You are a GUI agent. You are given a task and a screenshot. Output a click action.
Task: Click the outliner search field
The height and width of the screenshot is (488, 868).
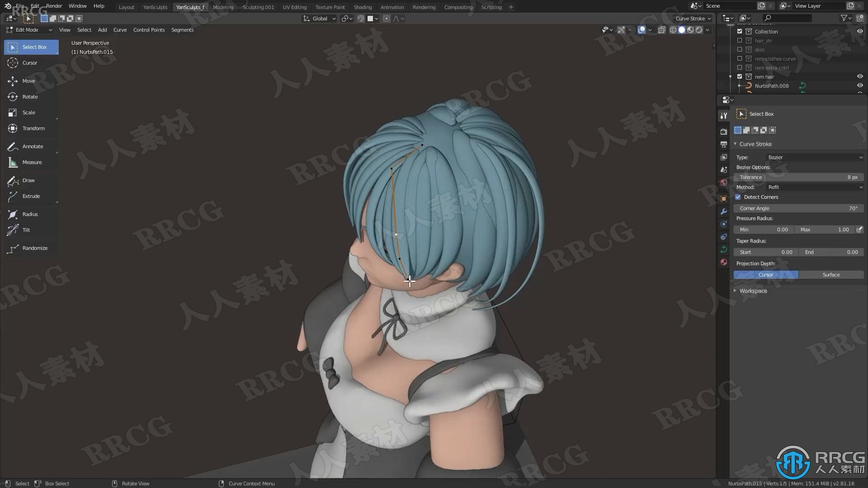point(787,18)
